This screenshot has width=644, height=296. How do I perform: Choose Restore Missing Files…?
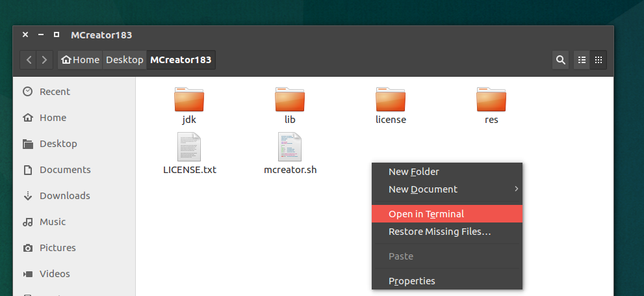tap(447, 232)
